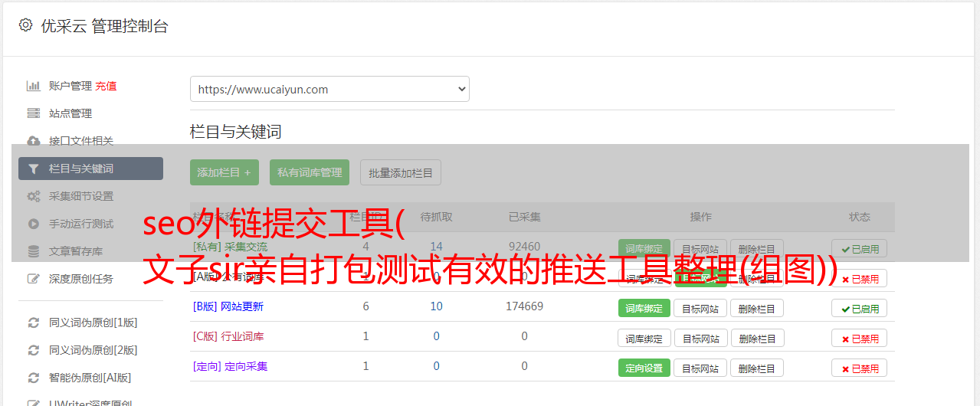980x406 pixels.
Task: Click pending count 14 in 采集交流 row
Action: [437, 247]
